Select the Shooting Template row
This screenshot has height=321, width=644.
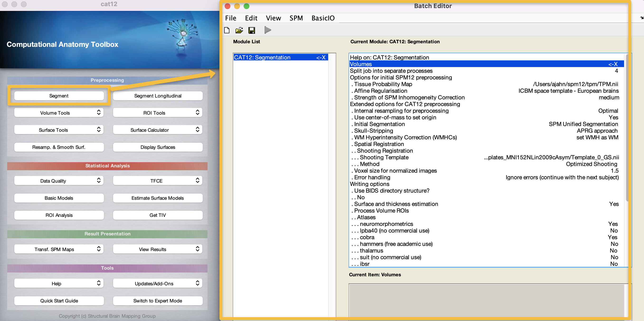tap(487, 157)
